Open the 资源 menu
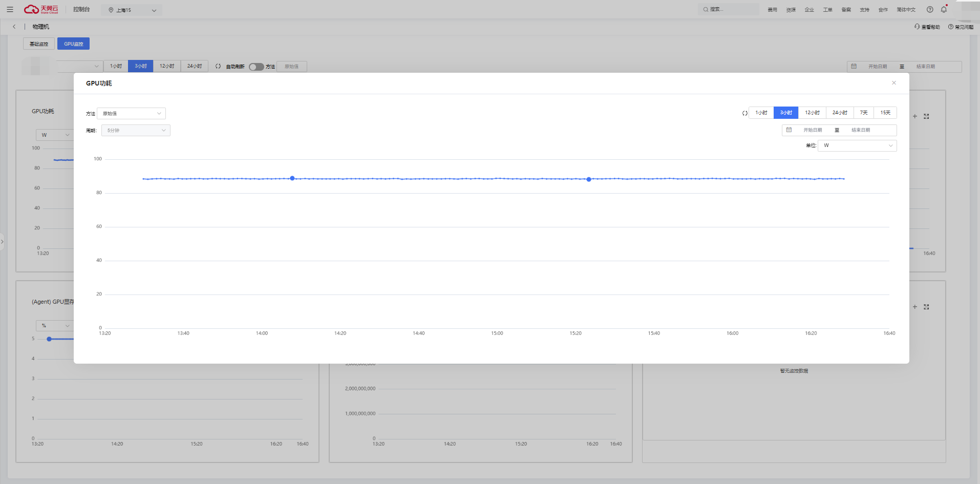 point(791,10)
